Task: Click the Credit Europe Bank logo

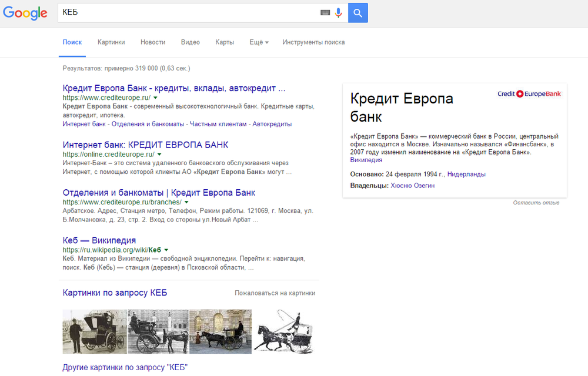Action: [x=529, y=94]
